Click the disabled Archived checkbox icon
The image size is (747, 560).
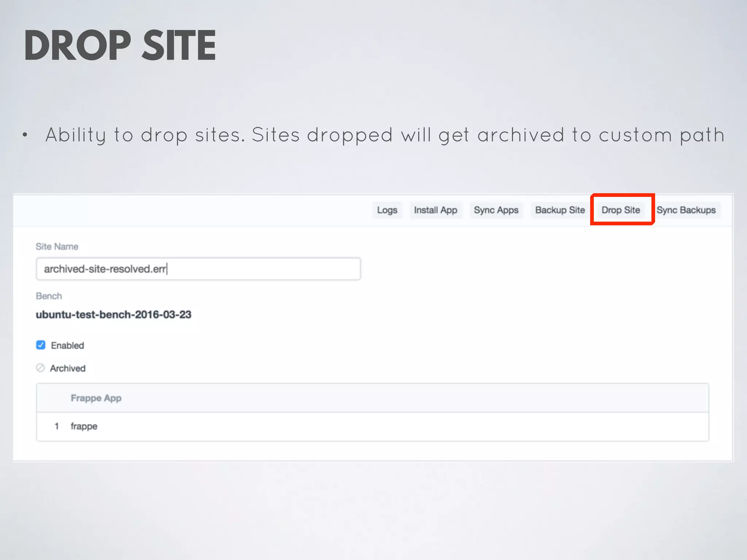[40, 368]
